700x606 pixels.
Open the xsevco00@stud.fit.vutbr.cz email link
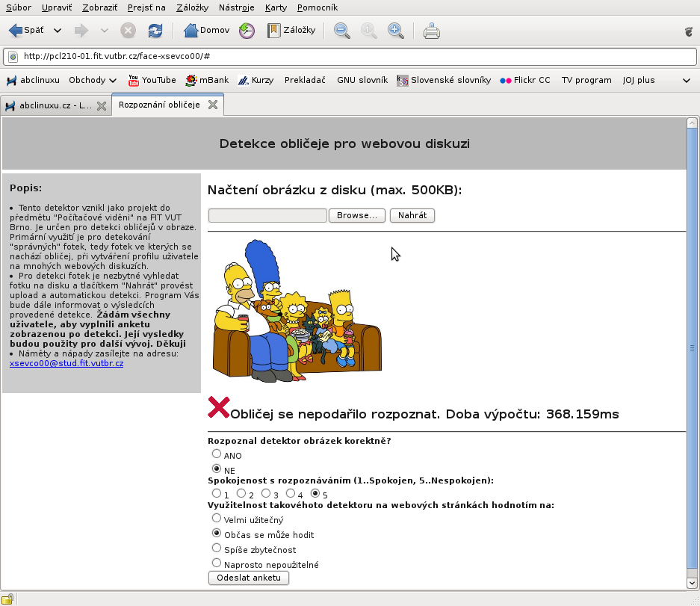(66, 363)
